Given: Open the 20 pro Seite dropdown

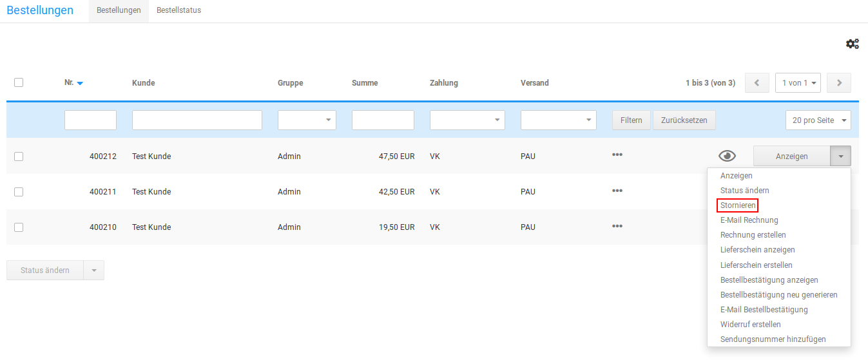Looking at the screenshot, I should tap(818, 120).
